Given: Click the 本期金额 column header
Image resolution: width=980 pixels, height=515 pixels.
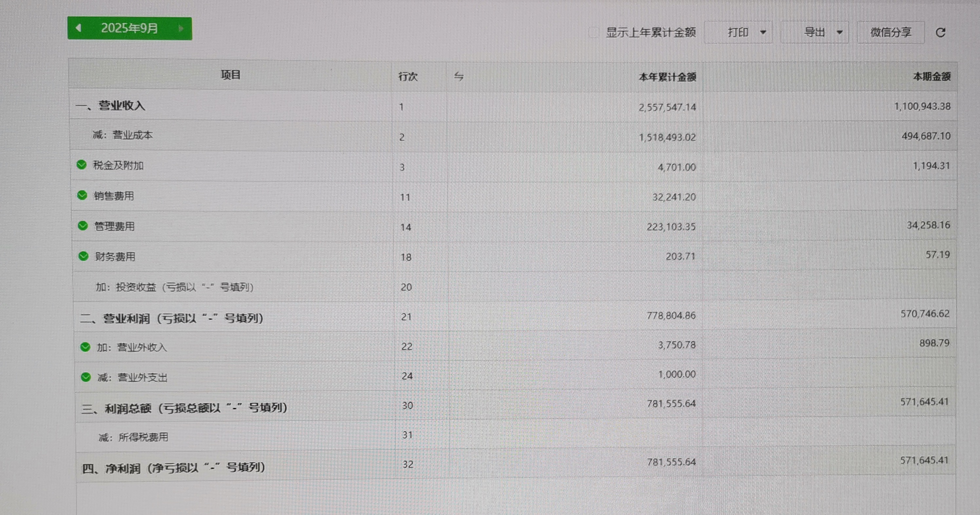Looking at the screenshot, I should point(931,77).
